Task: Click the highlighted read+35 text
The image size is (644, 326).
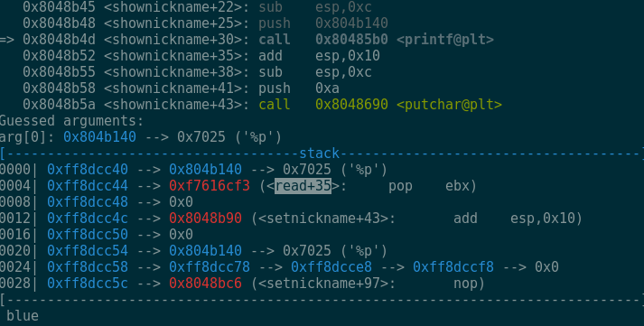Action: pos(303,186)
